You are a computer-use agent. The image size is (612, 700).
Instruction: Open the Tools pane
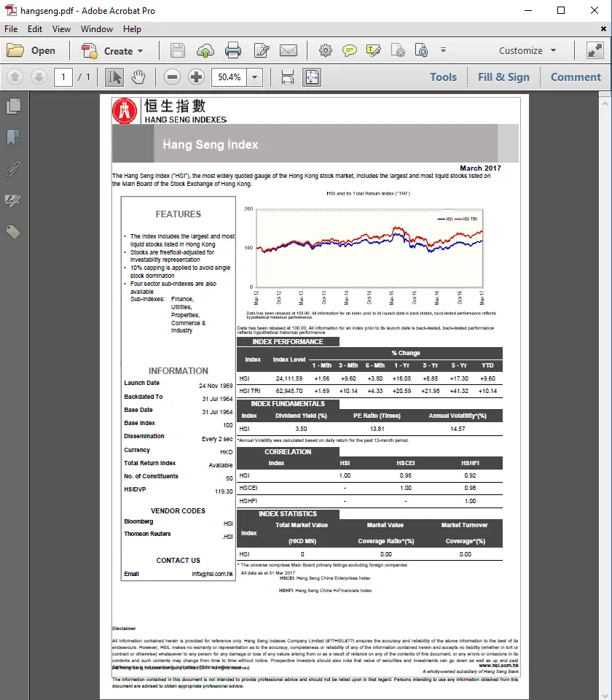tap(443, 77)
